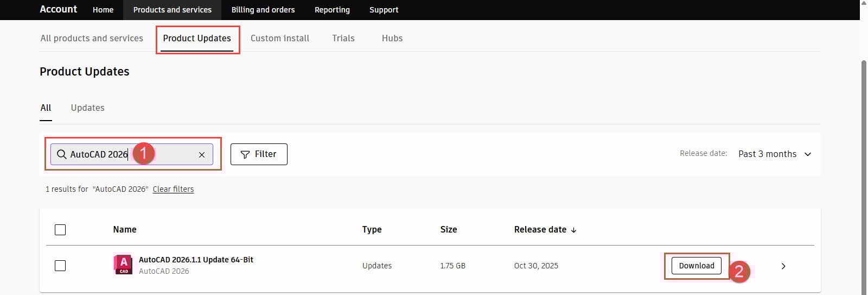The height and width of the screenshot is (295, 868).
Task: Select the All sub-tab
Action: click(46, 108)
